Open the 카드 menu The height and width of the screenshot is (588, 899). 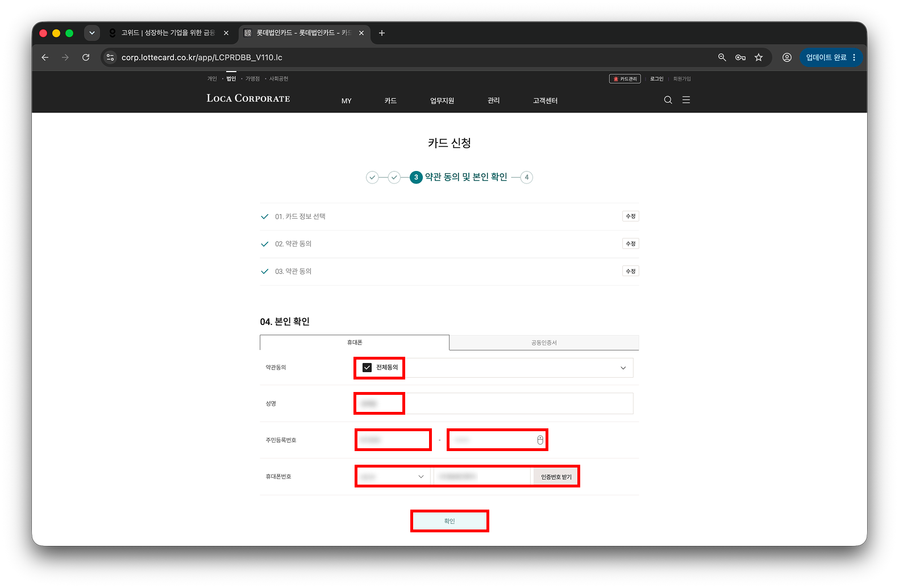click(x=390, y=101)
